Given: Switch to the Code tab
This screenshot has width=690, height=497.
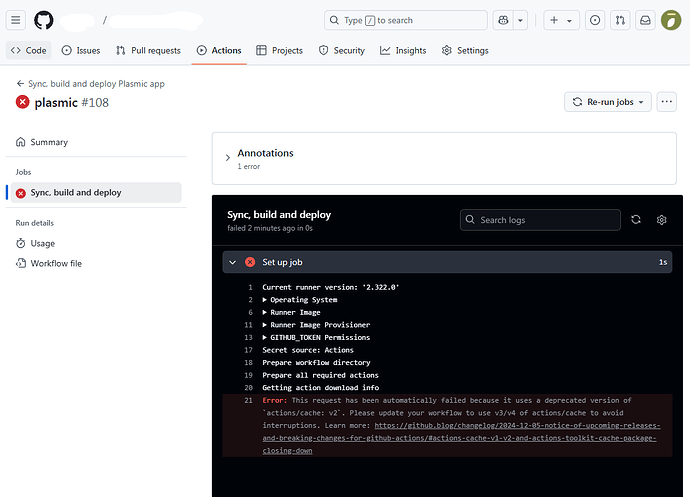Looking at the screenshot, I should tap(29, 51).
